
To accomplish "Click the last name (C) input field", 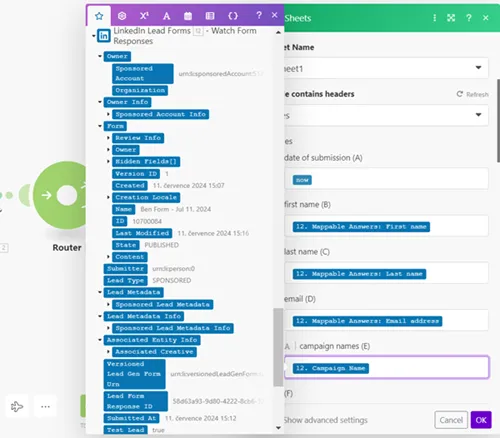I will (x=386, y=273).
